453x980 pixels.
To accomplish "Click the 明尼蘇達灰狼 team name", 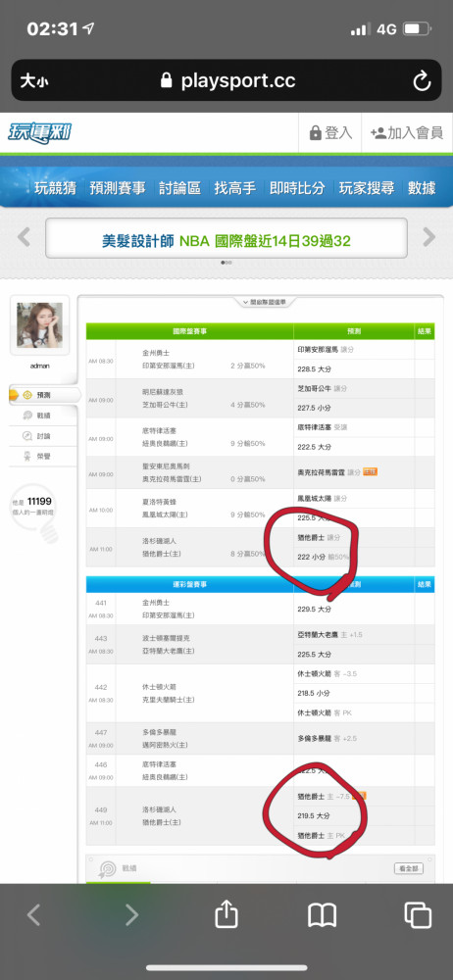I will pos(162,391).
